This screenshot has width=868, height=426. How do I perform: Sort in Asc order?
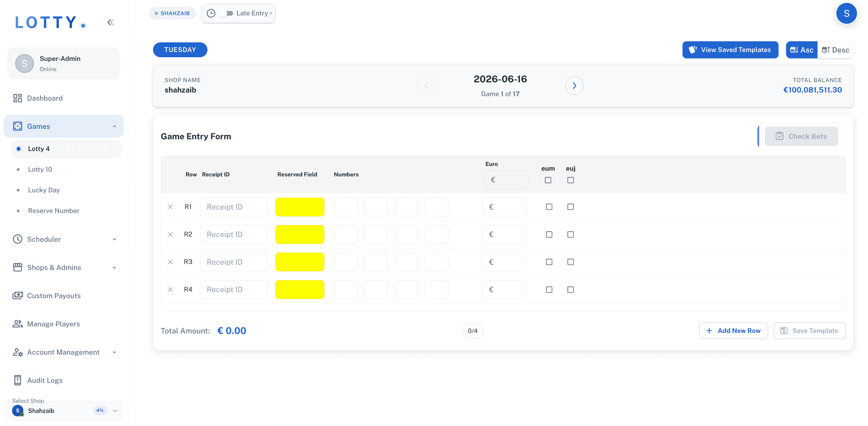click(802, 50)
